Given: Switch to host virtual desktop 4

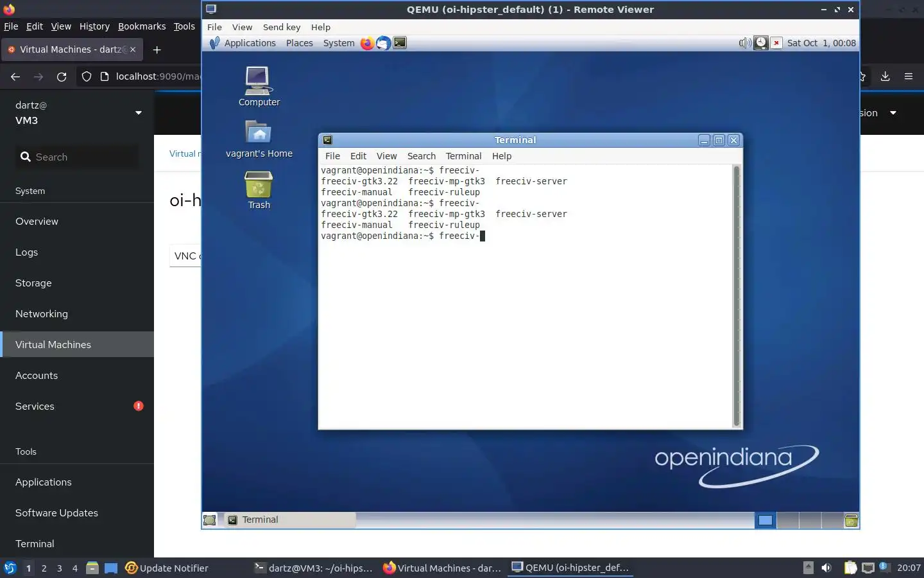Looking at the screenshot, I should coord(75,568).
